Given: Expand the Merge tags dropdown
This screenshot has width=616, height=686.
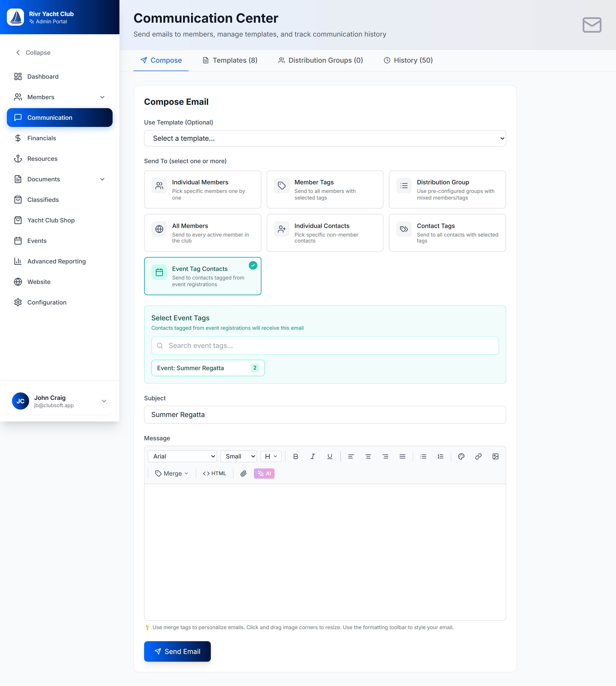Looking at the screenshot, I should (172, 473).
